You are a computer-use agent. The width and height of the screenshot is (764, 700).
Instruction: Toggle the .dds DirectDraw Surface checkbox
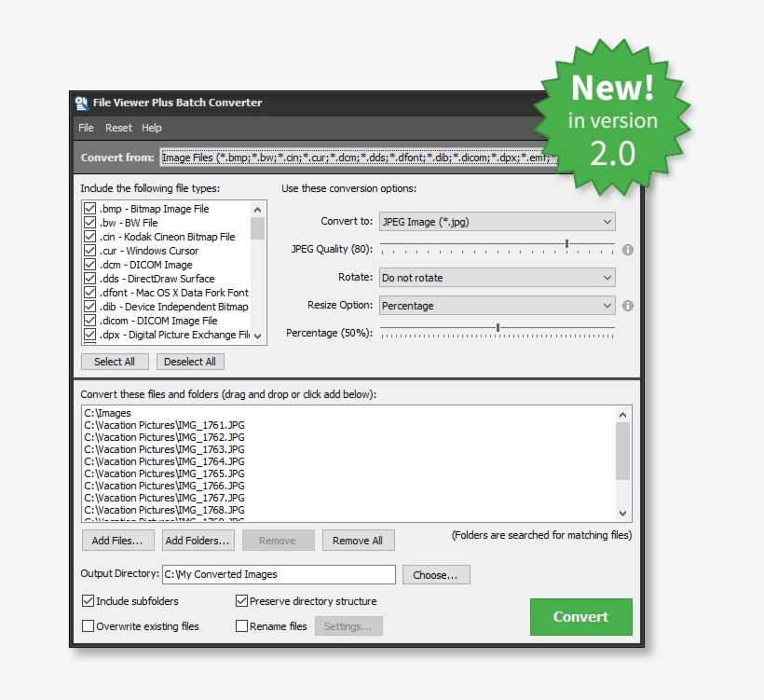click(89, 279)
